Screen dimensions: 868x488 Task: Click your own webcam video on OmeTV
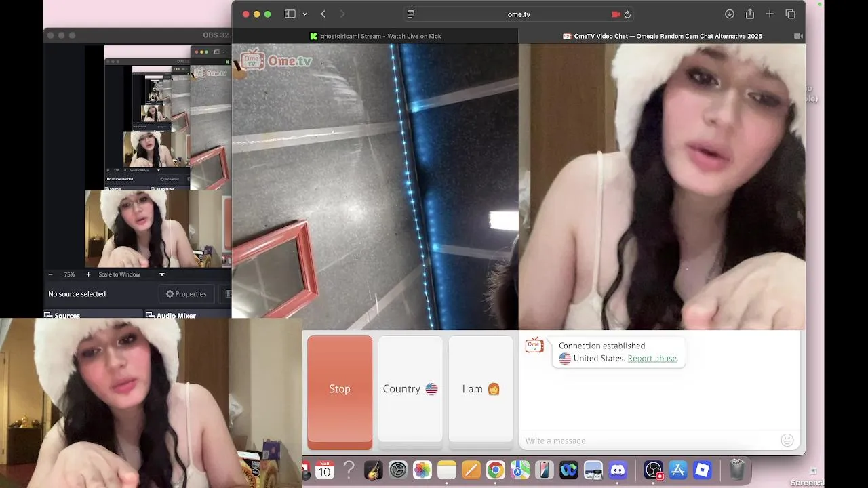[x=662, y=187]
